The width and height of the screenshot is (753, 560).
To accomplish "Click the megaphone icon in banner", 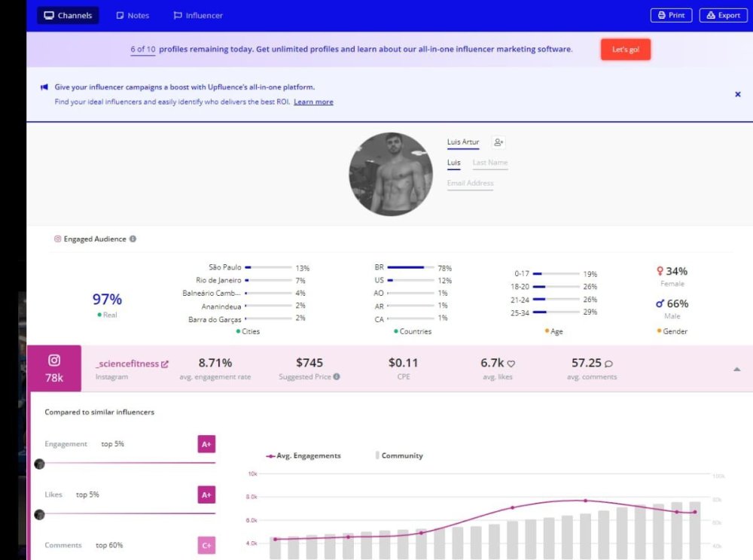I will pyautogui.click(x=44, y=87).
